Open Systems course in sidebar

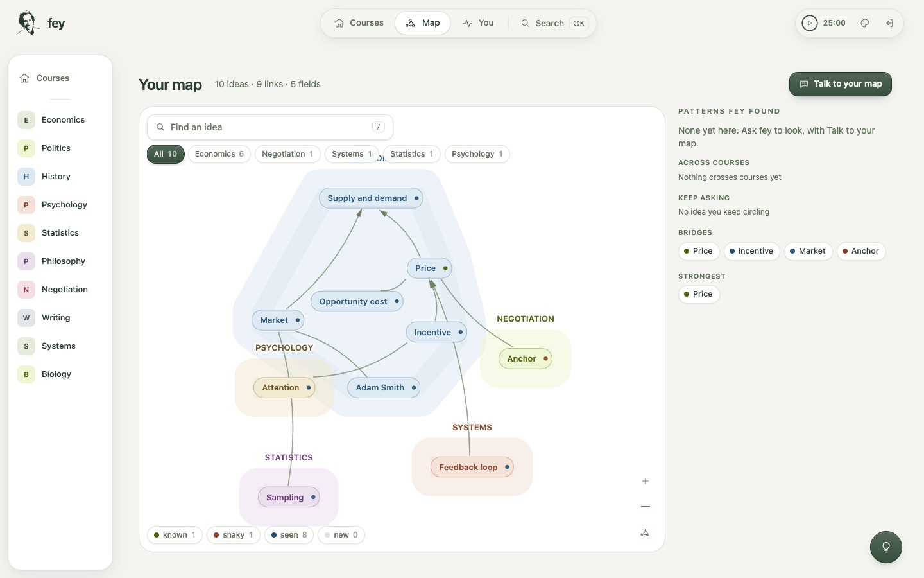click(x=60, y=346)
